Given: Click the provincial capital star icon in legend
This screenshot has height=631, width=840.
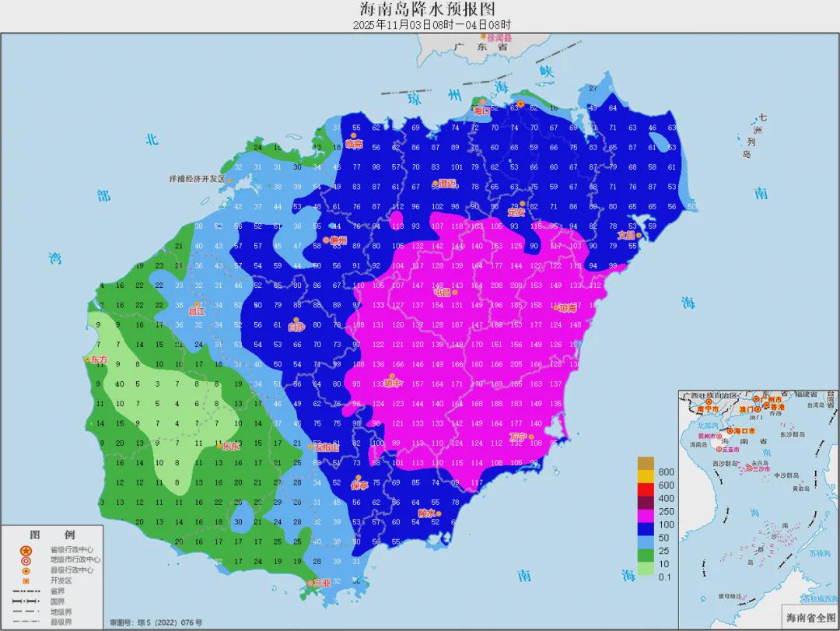Looking at the screenshot, I should point(26,549).
